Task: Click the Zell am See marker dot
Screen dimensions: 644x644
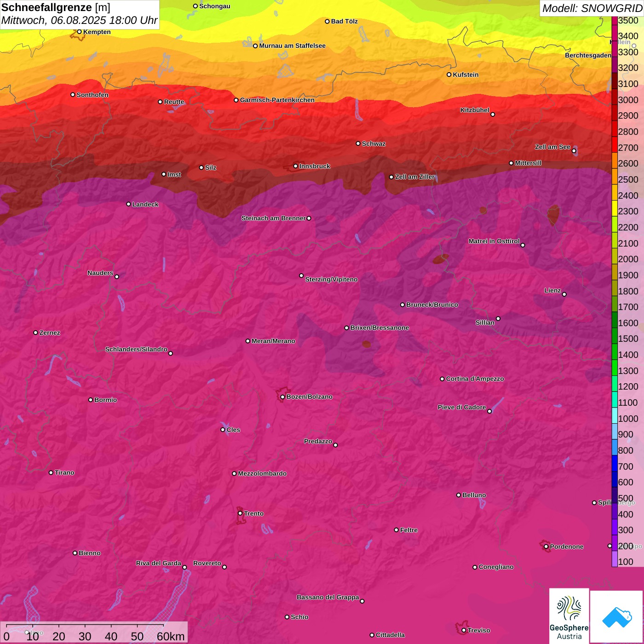Action: click(574, 151)
